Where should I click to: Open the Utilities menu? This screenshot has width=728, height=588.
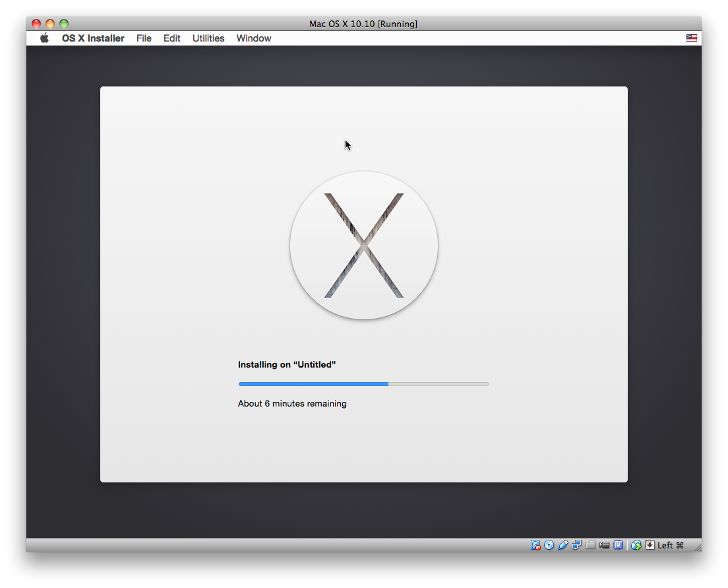(208, 38)
